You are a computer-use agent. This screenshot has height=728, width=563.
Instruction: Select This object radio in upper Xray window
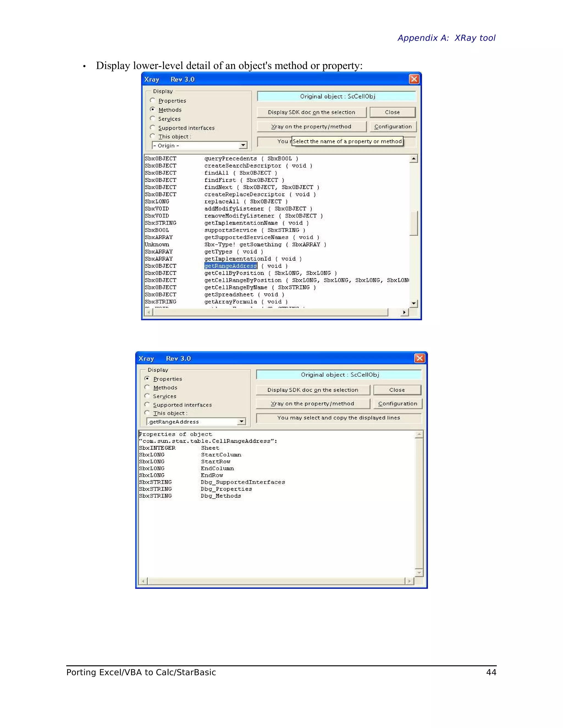(x=153, y=136)
